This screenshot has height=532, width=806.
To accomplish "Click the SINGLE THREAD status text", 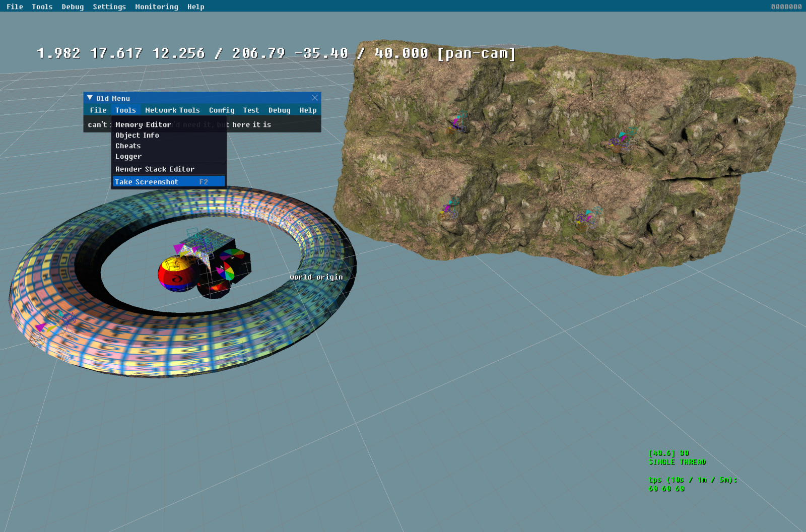I will [x=678, y=462].
